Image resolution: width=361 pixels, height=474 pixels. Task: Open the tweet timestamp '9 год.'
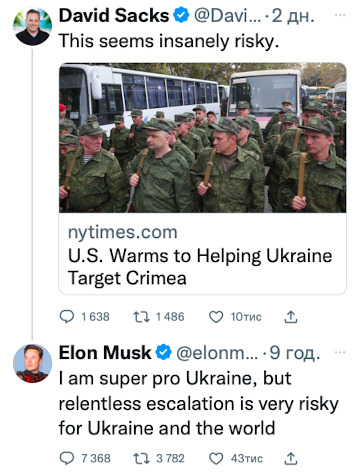[295, 353]
